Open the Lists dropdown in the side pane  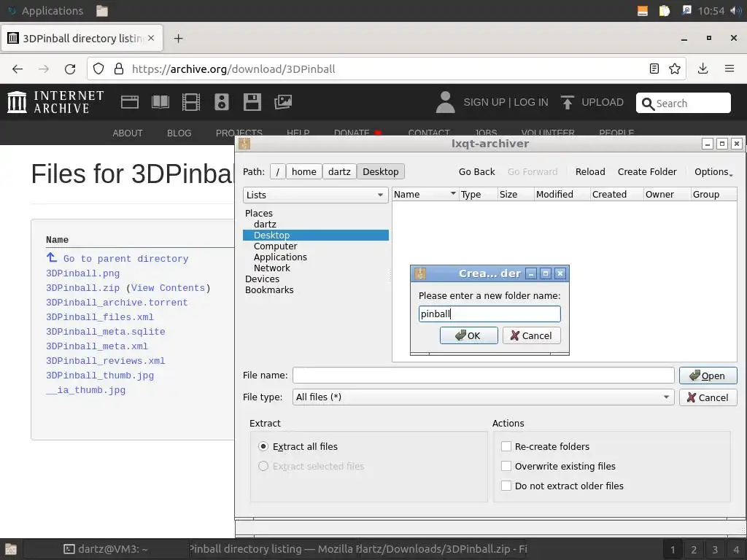(x=316, y=195)
